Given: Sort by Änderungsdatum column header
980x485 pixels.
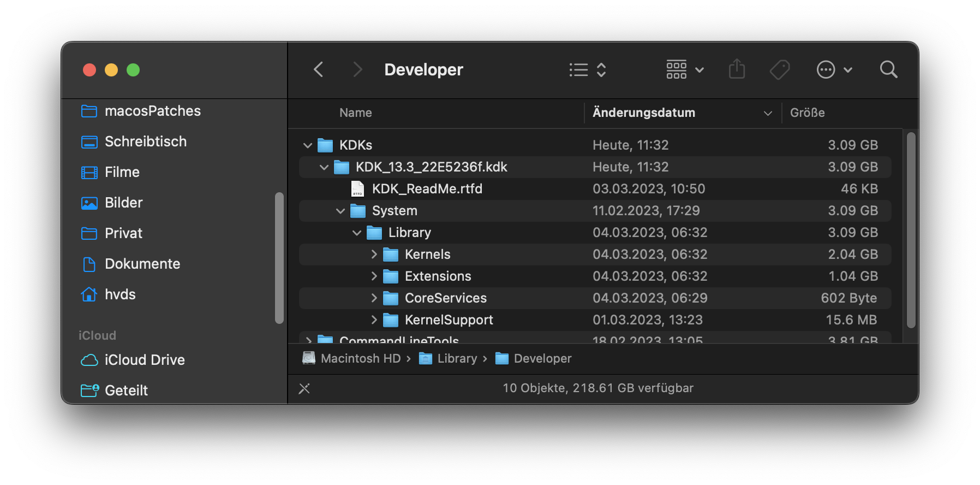Looking at the screenshot, I should tap(644, 113).
